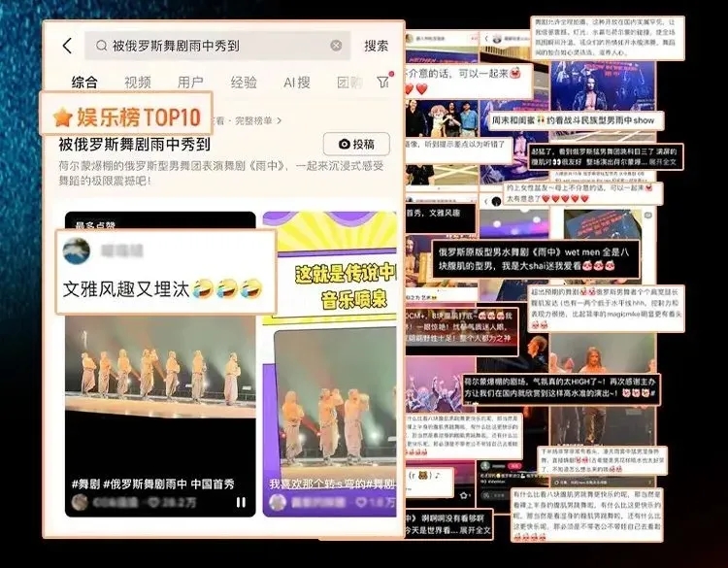Click the 搜索 button
This screenshot has height=568, width=728.
coord(376,46)
